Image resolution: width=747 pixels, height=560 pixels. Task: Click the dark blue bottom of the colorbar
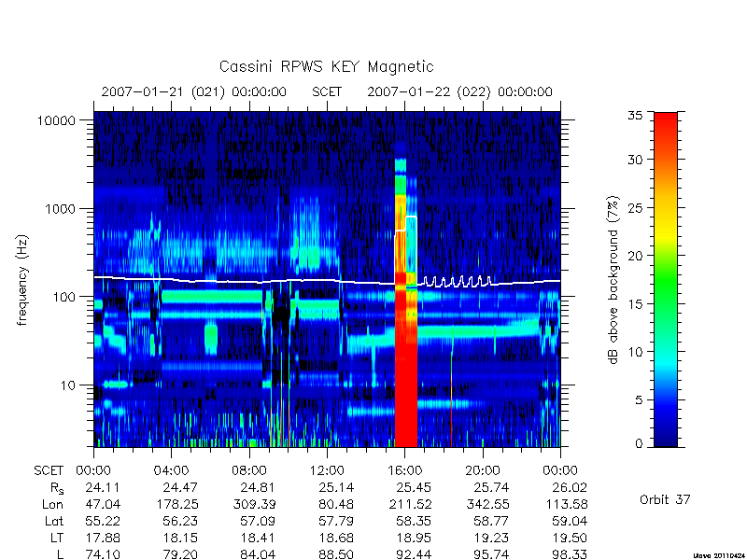[x=666, y=436]
